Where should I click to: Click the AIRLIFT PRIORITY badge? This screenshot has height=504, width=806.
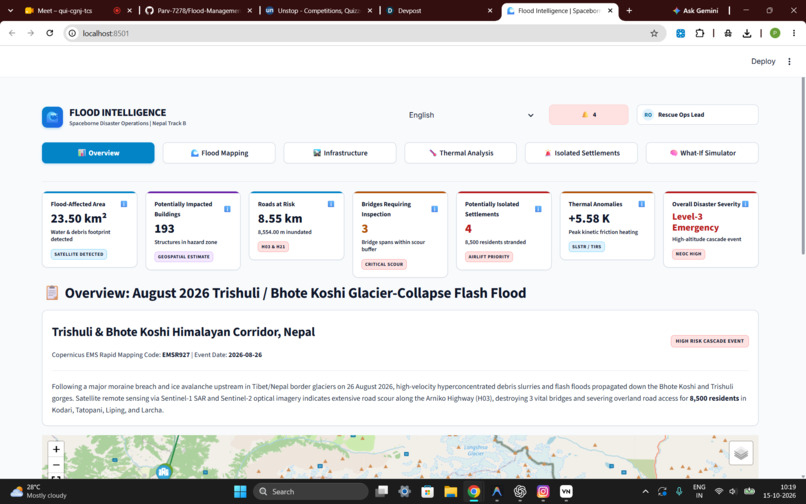489,257
